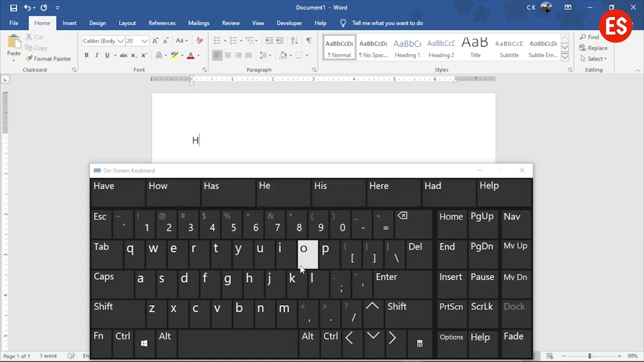
Task: Toggle Bold formatting
Action: [x=87, y=55]
